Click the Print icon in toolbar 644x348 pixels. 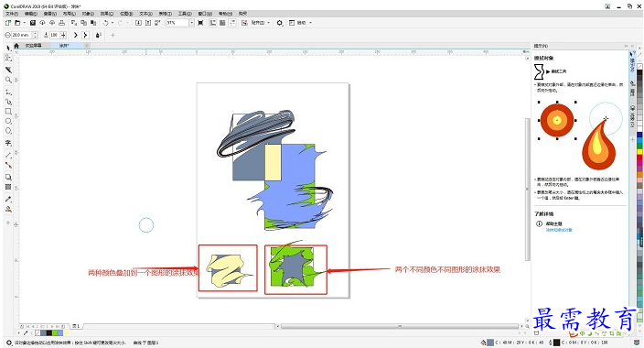[x=61, y=23]
